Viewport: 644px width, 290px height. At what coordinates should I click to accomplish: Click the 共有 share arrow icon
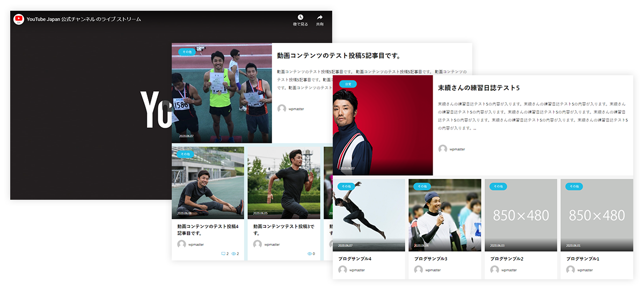click(320, 17)
